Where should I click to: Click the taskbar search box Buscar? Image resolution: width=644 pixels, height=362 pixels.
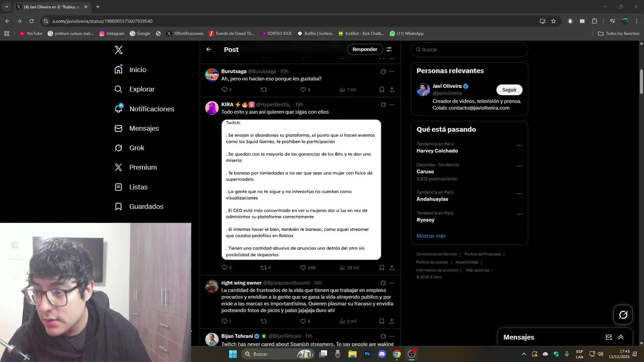pos(278,354)
